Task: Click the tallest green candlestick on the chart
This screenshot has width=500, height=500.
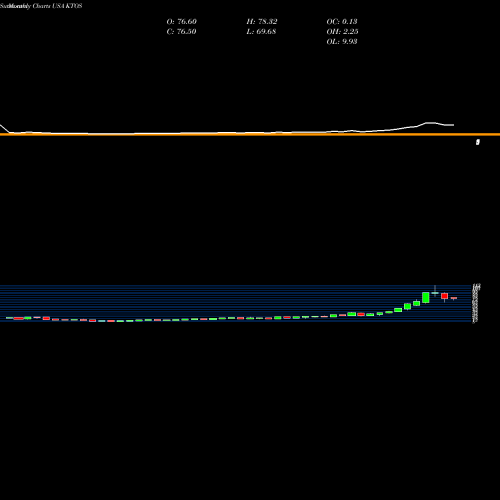Action: 426,298
